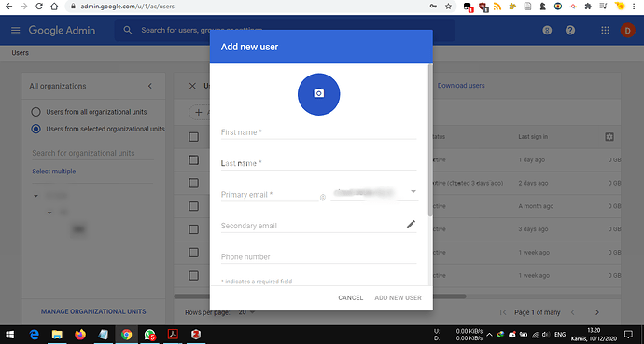The image size is (644, 344).
Task: Click the First name input field
Action: 318,132
